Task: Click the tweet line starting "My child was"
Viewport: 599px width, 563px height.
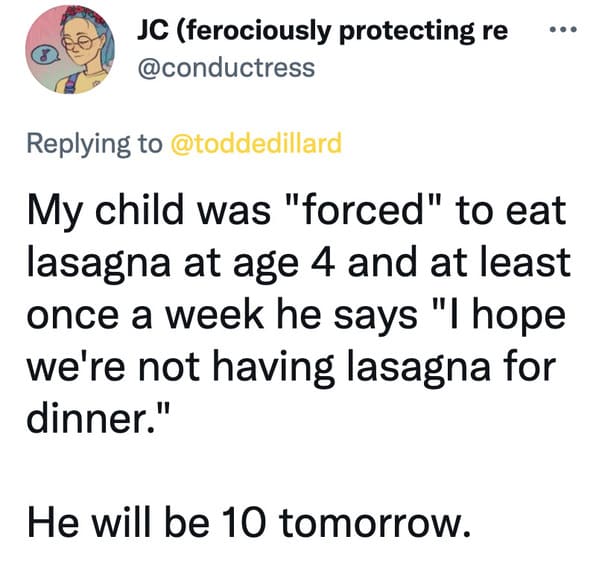Action: click(x=296, y=211)
